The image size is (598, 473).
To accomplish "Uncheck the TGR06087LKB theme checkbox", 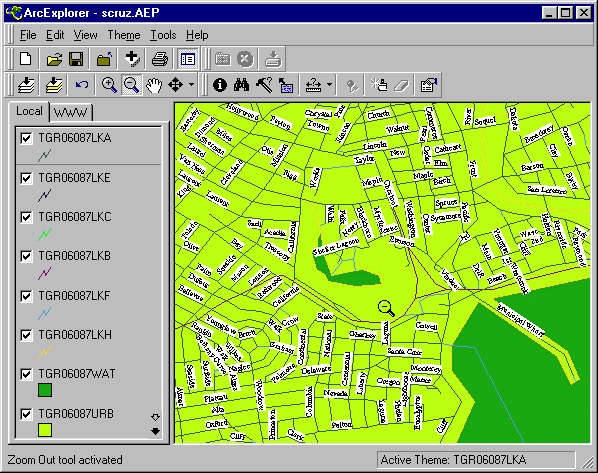I will point(26,256).
